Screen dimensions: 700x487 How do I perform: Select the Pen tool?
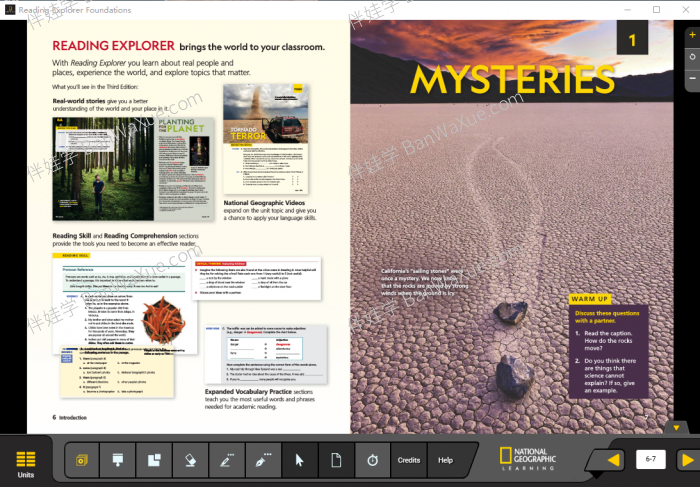pos(263,460)
